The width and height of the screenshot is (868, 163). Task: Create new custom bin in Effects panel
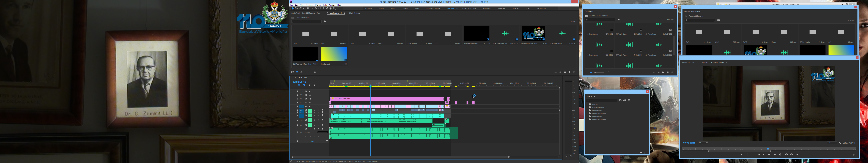(x=641, y=153)
